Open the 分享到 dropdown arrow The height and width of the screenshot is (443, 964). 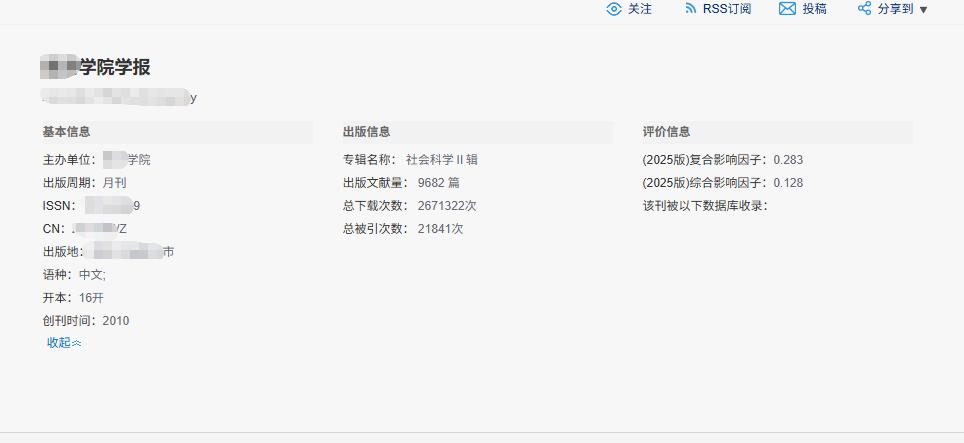point(923,10)
